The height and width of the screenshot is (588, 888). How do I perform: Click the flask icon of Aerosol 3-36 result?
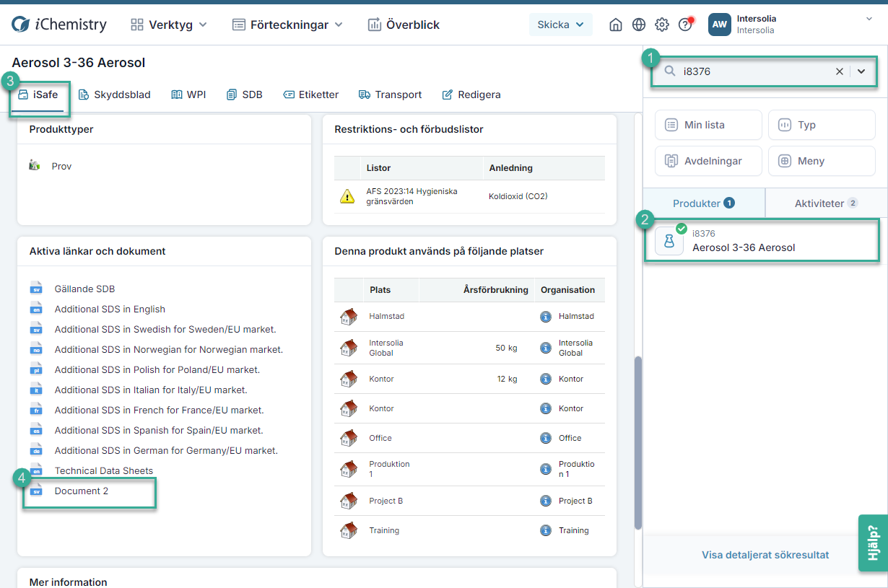pyautogui.click(x=669, y=241)
